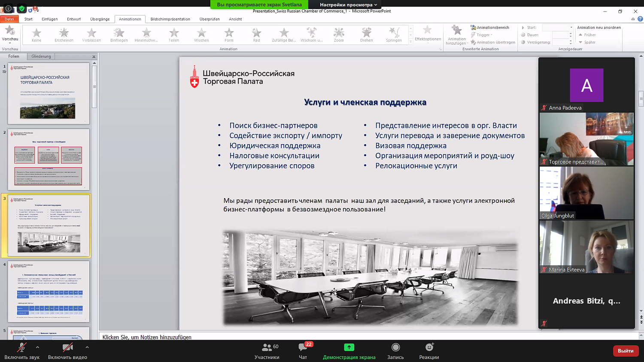Screen dimensions: 644x362
Task: Switch to Bildschirmpräsentation tab
Action: point(170,19)
